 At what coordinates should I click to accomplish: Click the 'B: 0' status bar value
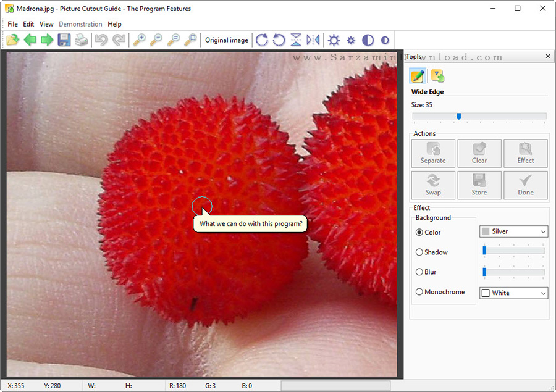pyautogui.click(x=246, y=386)
